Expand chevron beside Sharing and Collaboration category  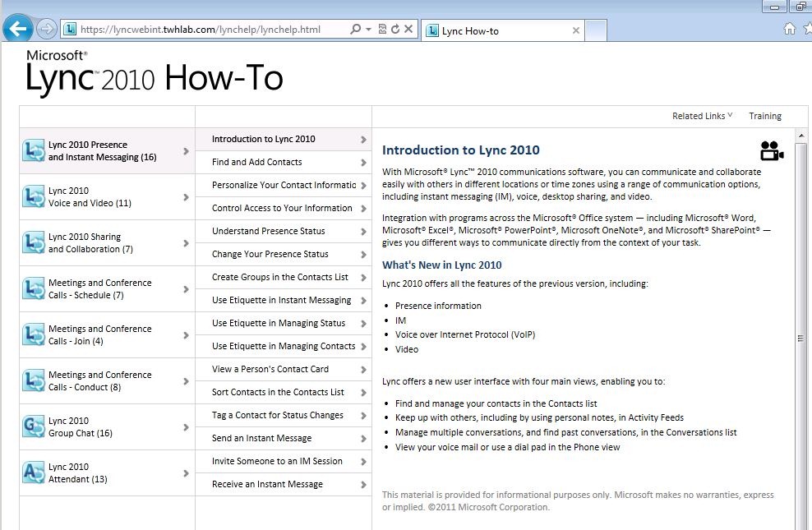pyautogui.click(x=186, y=243)
